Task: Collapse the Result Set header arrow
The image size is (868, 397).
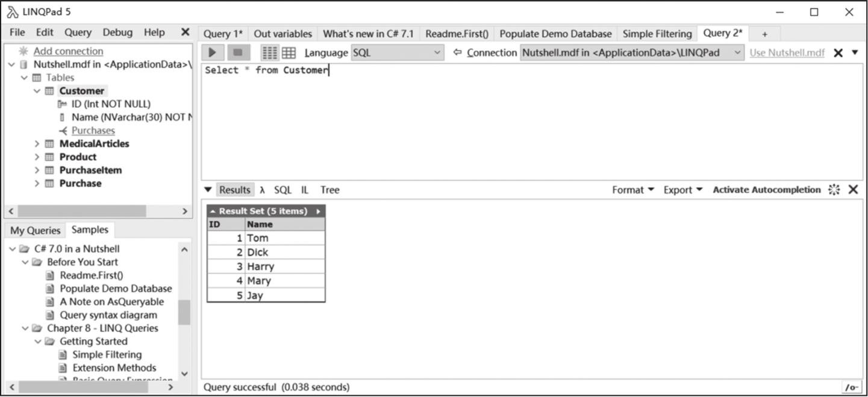Action: point(213,211)
